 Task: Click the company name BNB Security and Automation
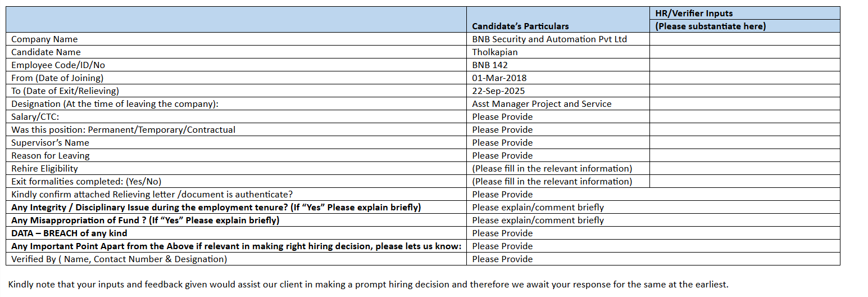[549, 39]
